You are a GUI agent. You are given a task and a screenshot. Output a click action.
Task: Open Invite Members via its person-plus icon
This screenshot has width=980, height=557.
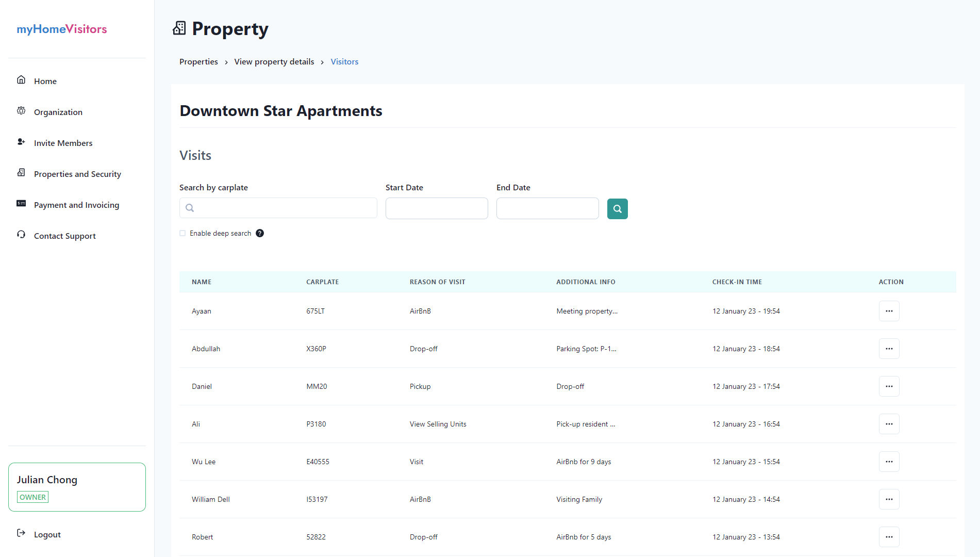tap(21, 141)
